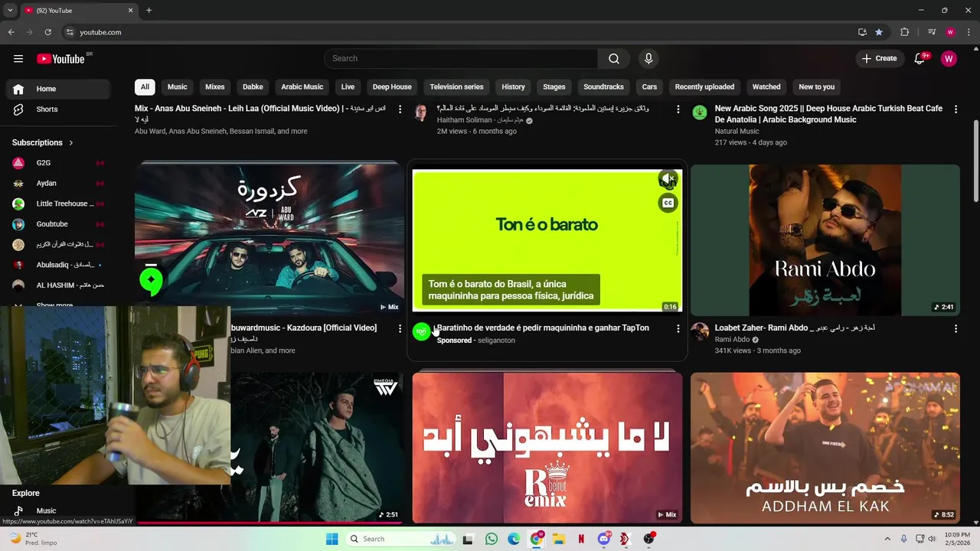The image size is (980, 551).
Task: Open more options for Haitham Soliman video
Action: [678, 109]
